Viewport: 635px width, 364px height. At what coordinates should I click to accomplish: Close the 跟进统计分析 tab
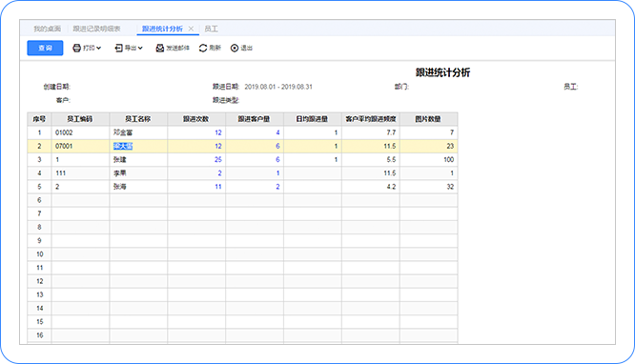[x=191, y=29]
